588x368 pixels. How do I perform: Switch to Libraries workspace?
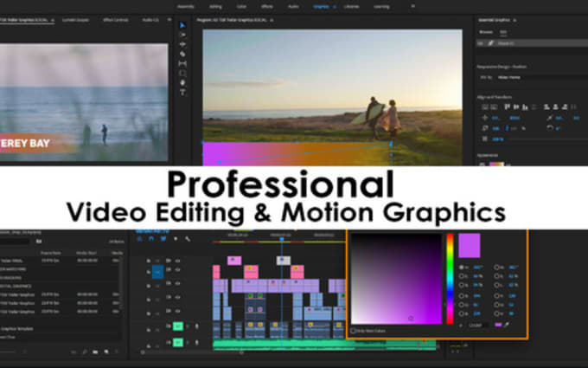click(351, 7)
